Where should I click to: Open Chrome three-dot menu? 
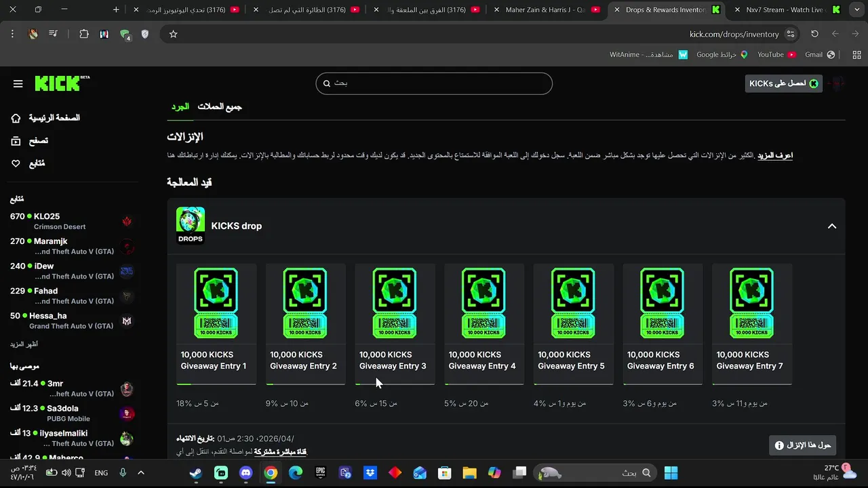(12, 34)
